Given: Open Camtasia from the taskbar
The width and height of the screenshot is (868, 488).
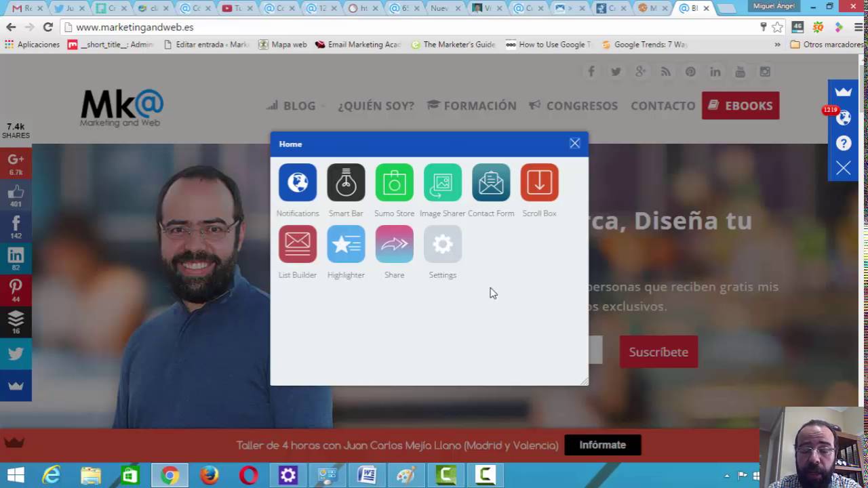Looking at the screenshot, I should (446, 474).
